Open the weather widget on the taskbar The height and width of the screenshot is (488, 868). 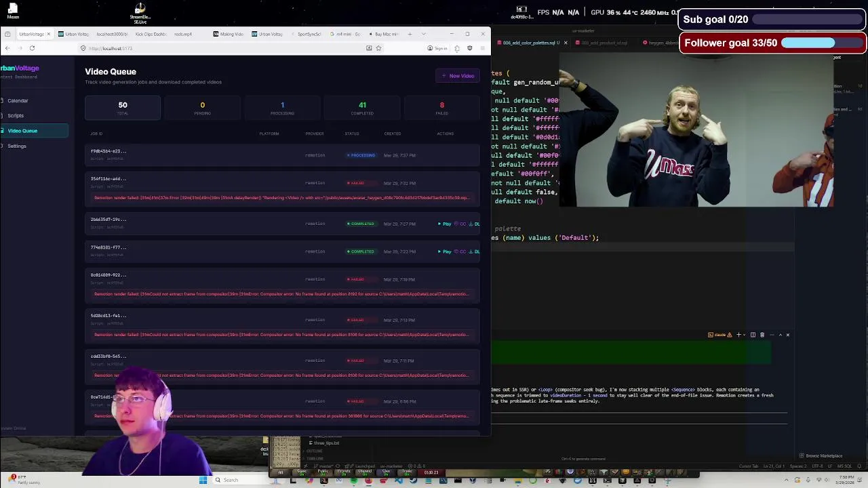pyautogui.click(x=24, y=480)
